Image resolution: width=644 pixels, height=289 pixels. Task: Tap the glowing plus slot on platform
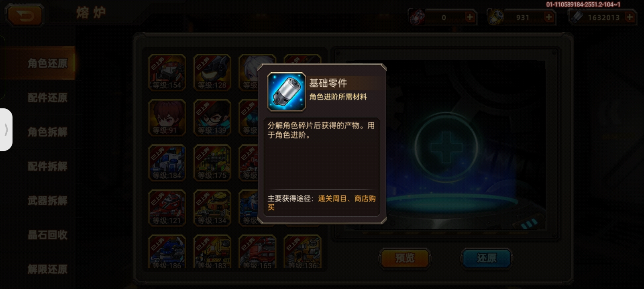coord(446,145)
